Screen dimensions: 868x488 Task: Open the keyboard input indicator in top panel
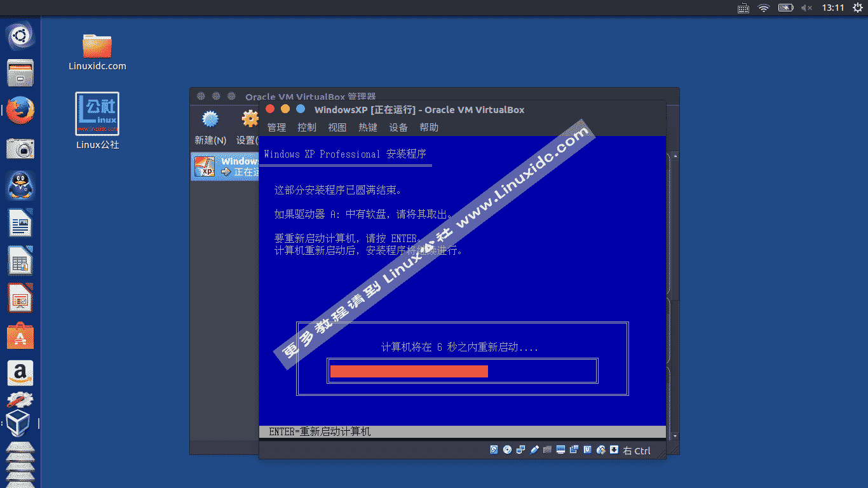pos(743,8)
